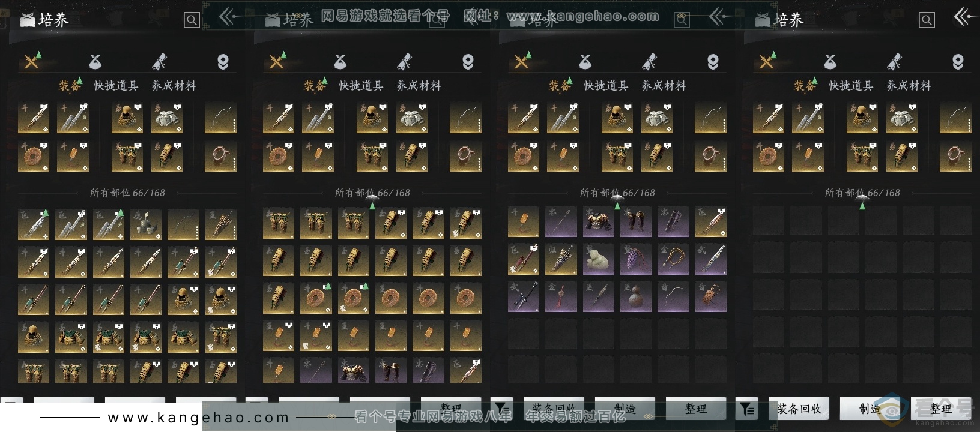Screen dimensions: 980x432
Task: Select the pouch category icon in second panel
Action: 340,61
